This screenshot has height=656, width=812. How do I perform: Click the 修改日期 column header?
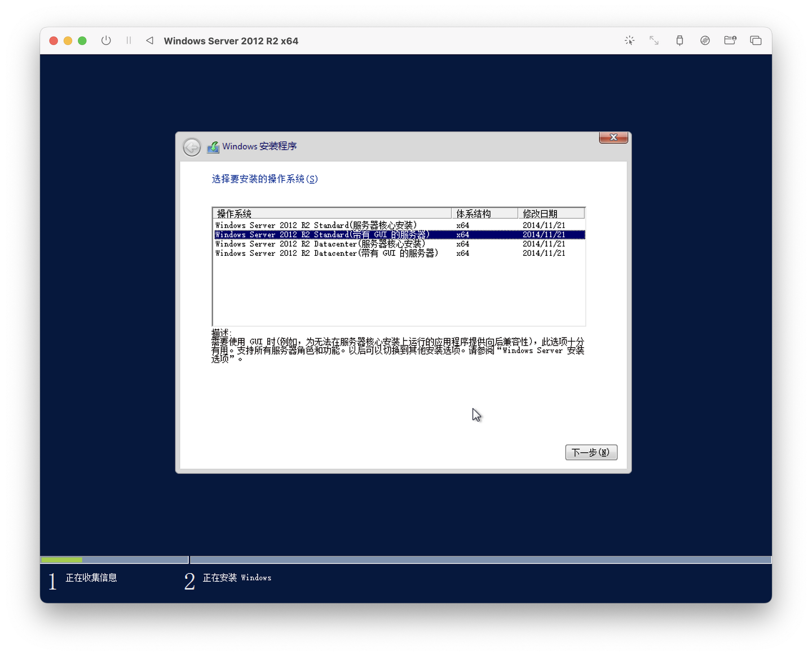[x=551, y=214]
